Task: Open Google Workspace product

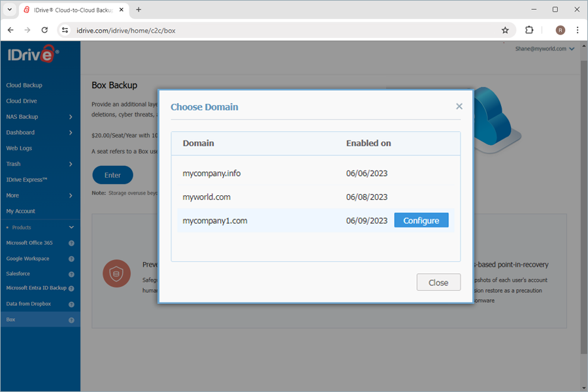Action: pyautogui.click(x=27, y=259)
